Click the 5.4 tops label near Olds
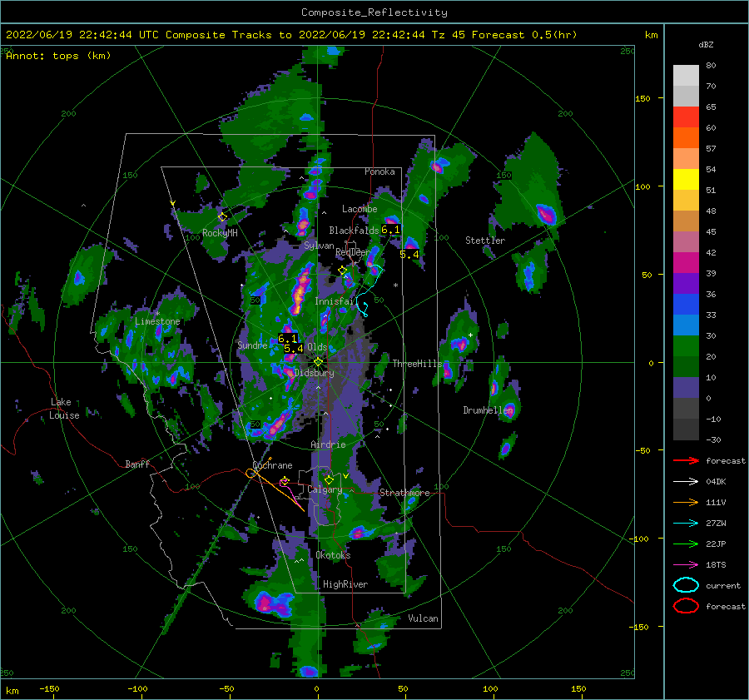 (x=293, y=348)
